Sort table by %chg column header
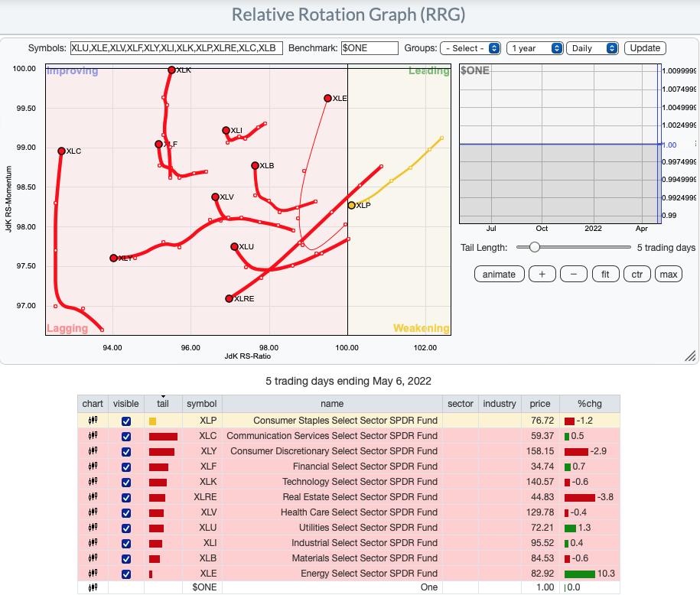 click(589, 404)
